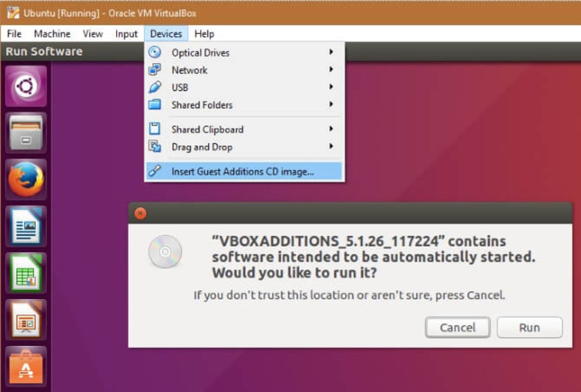The width and height of the screenshot is (581, 392).
Task: Open LibreOffice Writer from the dock
Action: point(26,226)
